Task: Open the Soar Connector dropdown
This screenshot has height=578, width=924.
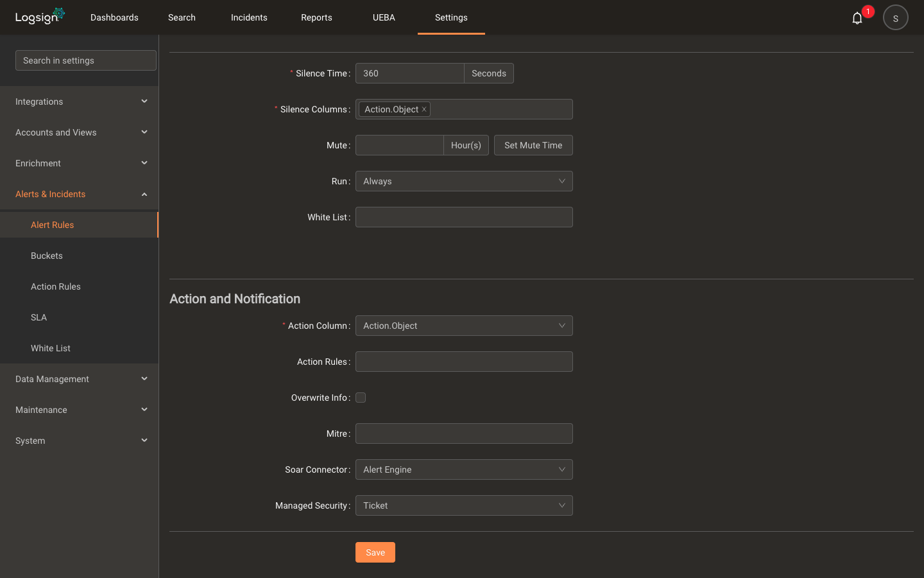Action: click(x=464, y=469)
